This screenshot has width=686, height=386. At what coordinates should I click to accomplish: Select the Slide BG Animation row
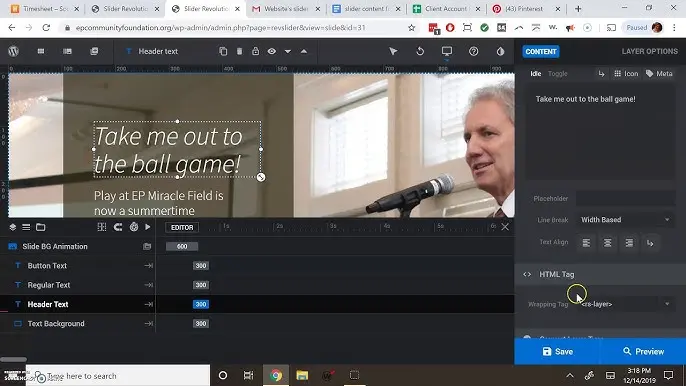(78, 246)
